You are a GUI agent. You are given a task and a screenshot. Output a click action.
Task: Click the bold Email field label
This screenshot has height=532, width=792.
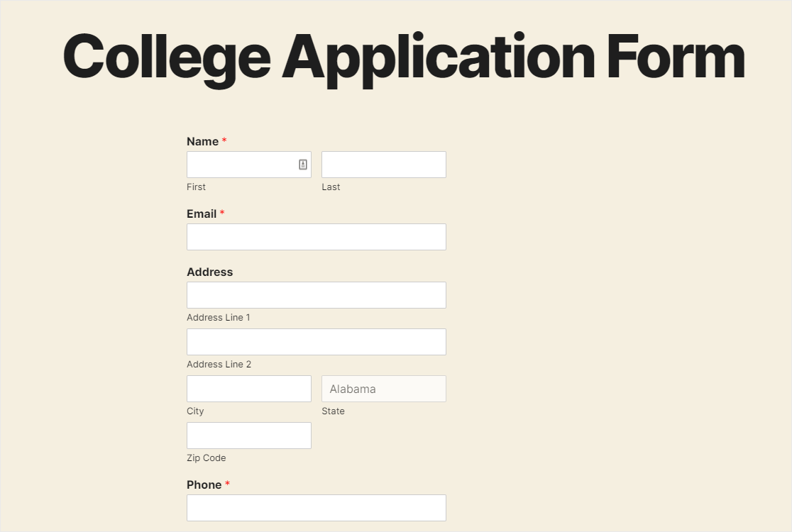click(x=202, y=214)
